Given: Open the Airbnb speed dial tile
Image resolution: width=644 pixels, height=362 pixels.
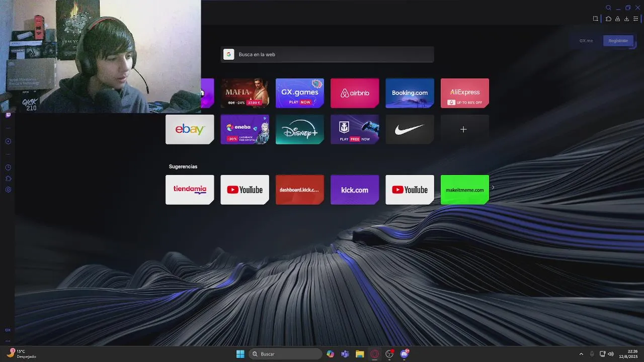Looking at the screenshot, I should coord(355,93).
